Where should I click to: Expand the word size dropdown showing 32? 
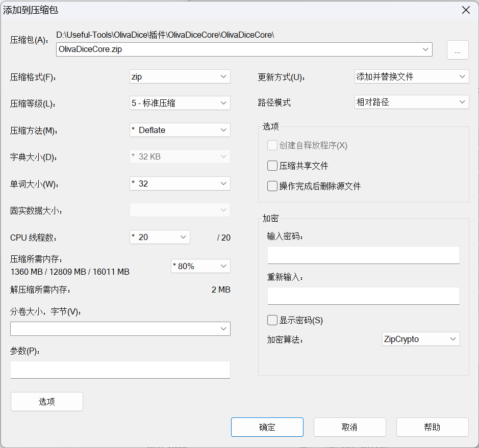pos(180,183)
